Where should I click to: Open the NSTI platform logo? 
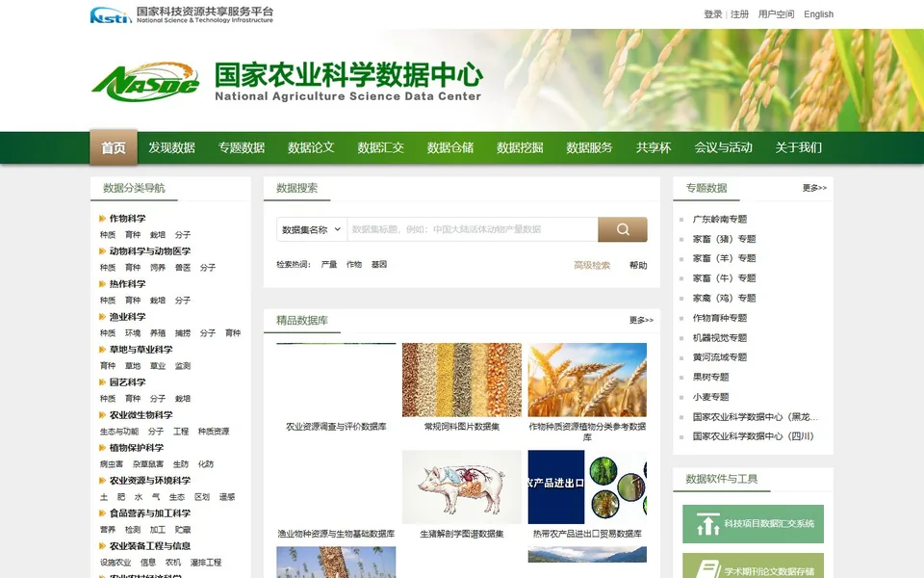pos(182,14)
